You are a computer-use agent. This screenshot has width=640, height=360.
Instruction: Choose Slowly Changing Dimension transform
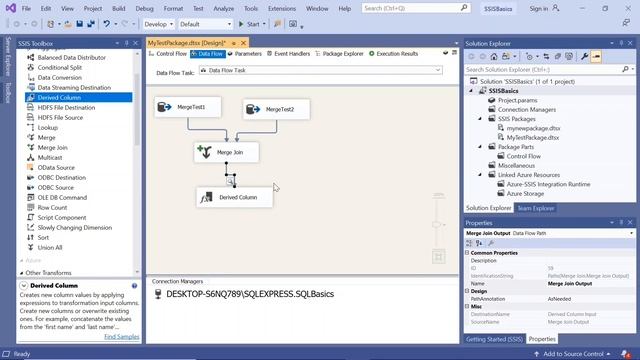pyautogui.click(x=75, y=228)
